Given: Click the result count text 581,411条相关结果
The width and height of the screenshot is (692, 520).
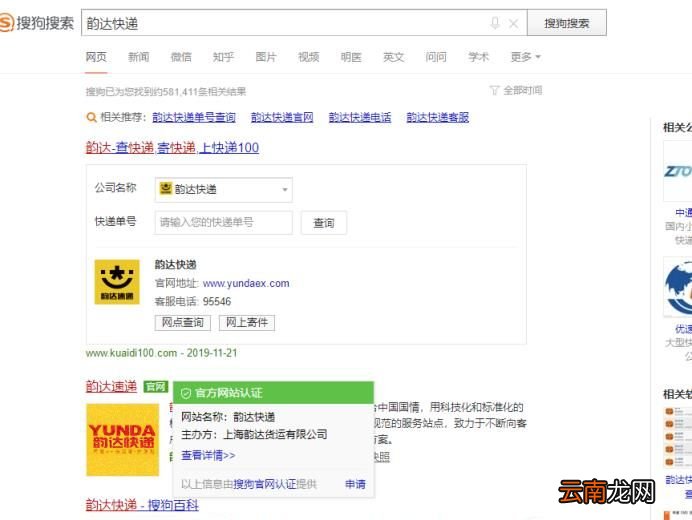Looking at the screenshot, I should [204, 92].
